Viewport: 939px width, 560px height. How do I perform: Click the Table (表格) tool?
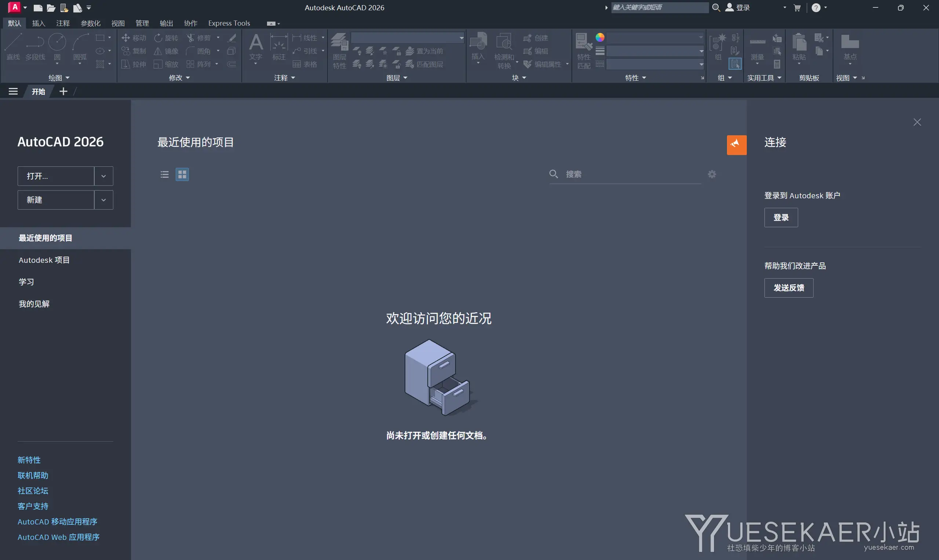click(305, 64)
